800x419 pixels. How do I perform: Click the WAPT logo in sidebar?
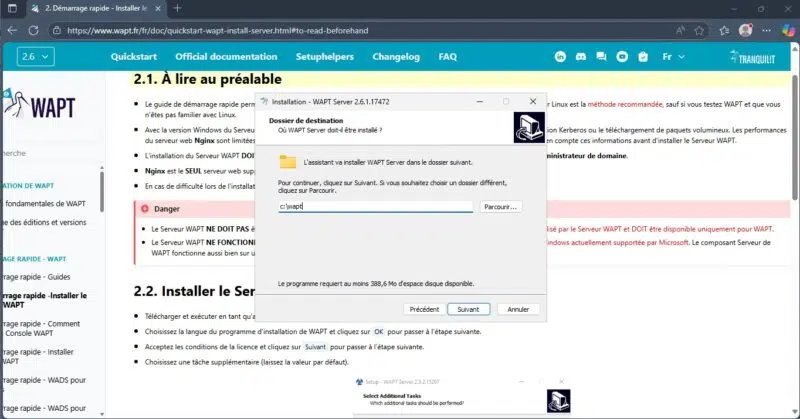pyautogui.click(x=39, y=105)
